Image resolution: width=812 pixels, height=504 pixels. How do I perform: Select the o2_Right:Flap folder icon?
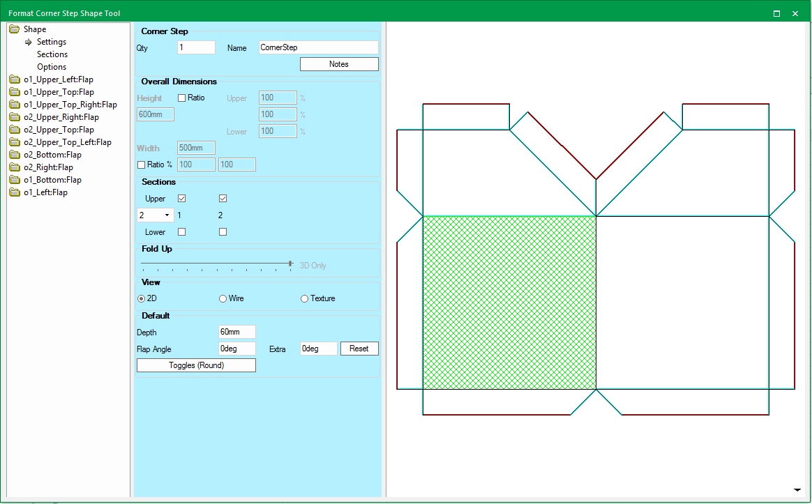15,167
